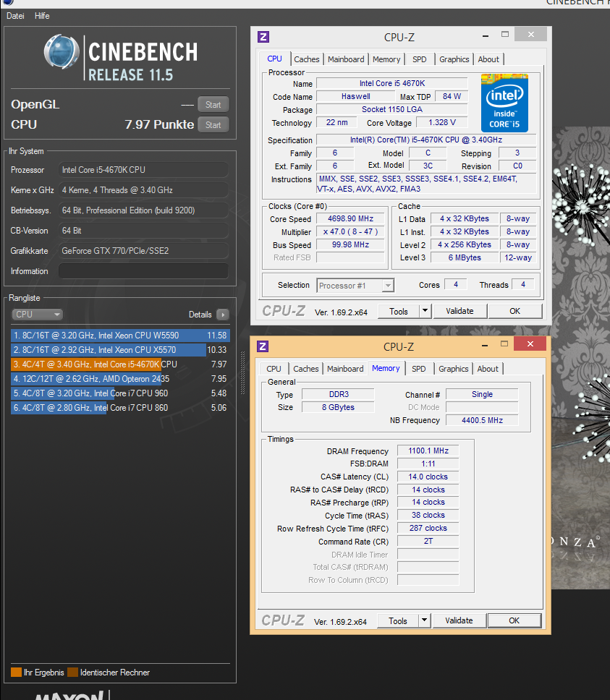Image resolution: width=610 pixels, height=700 pixels.
Task: Select the Core i7 CPU 960 ranking row
Action: (120, 393)
